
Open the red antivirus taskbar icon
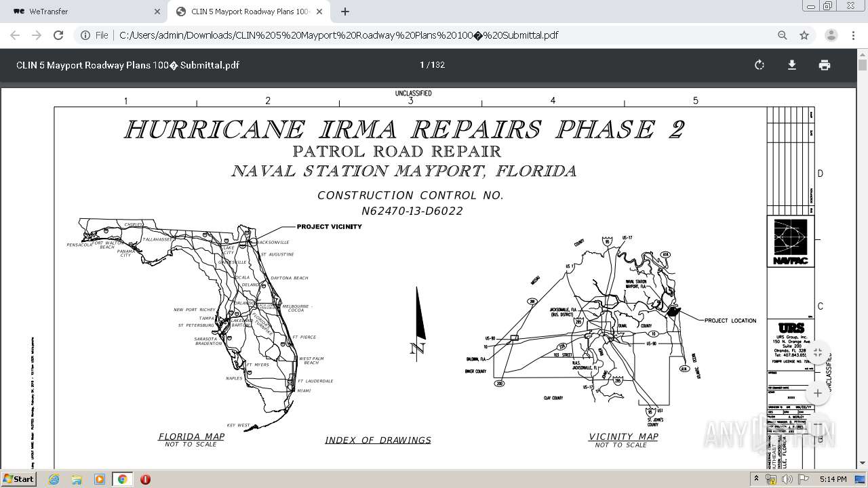point(145,479)
